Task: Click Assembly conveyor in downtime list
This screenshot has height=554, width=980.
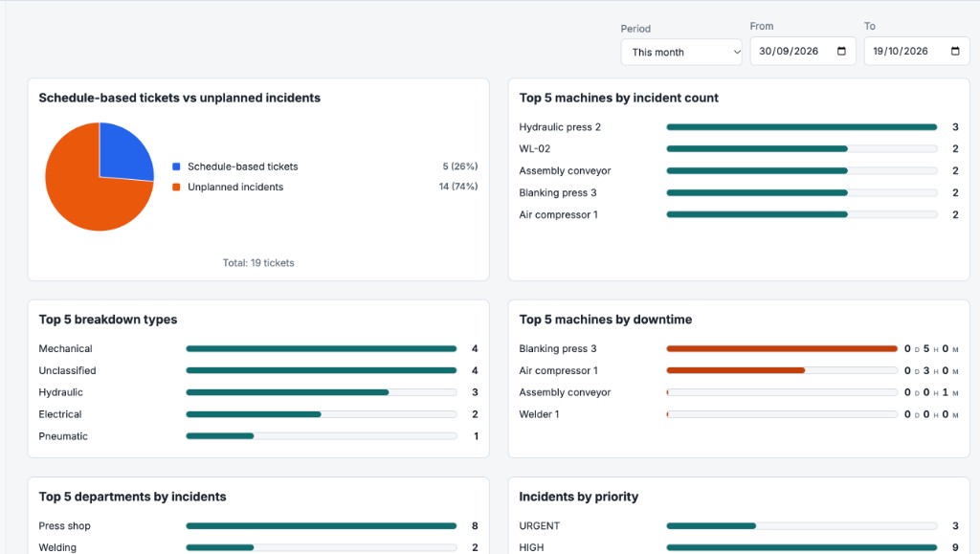Action: click(x=565, y=392)
